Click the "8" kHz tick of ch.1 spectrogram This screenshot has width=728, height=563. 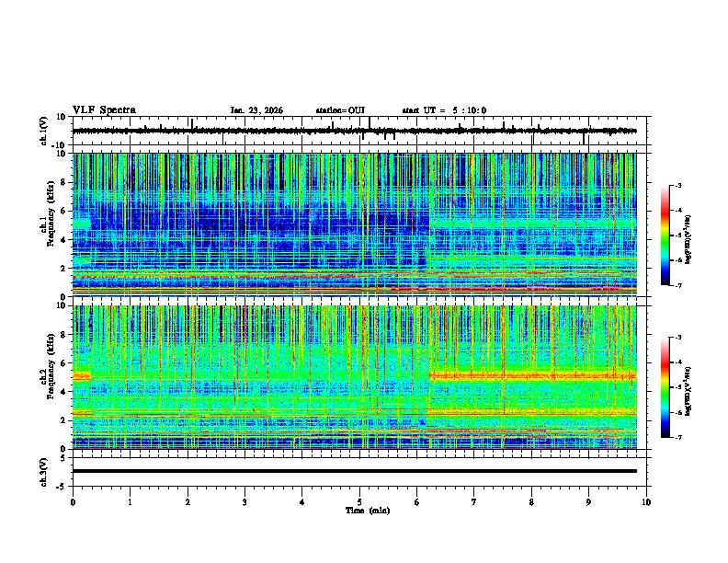(x=64, y=182)
